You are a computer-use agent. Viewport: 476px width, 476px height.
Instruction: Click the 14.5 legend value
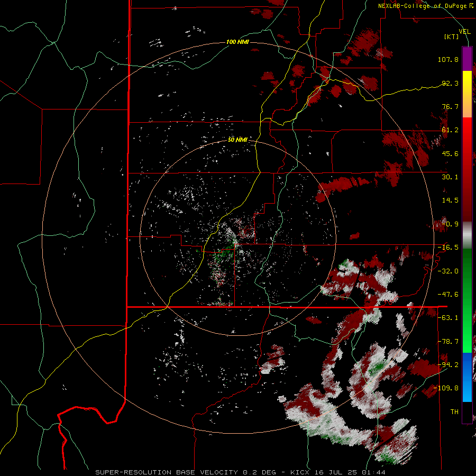(450, 200)
